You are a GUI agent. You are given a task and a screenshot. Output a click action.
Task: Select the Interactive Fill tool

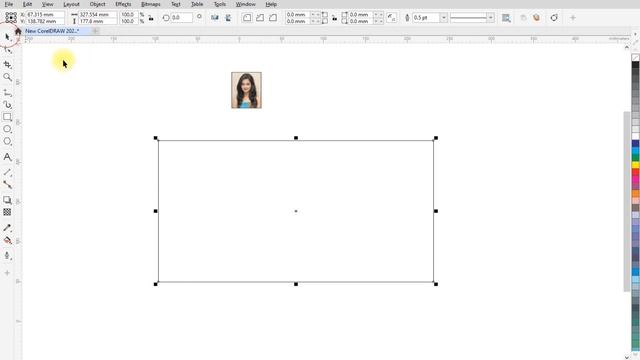[x=7, y=240]
